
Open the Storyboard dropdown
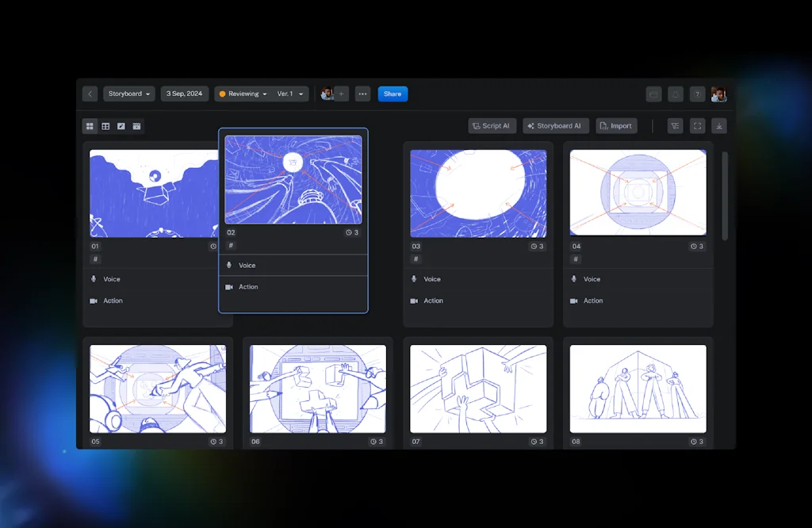tap(129, 94)
